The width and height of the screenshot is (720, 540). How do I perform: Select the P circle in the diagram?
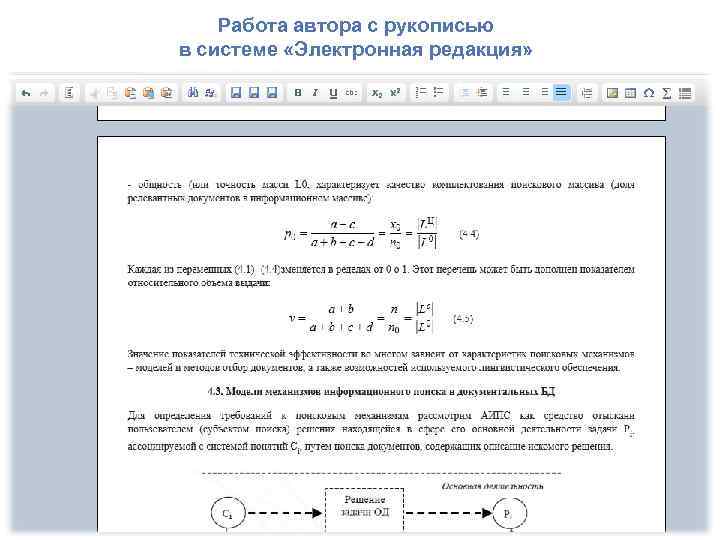(509, 513)
